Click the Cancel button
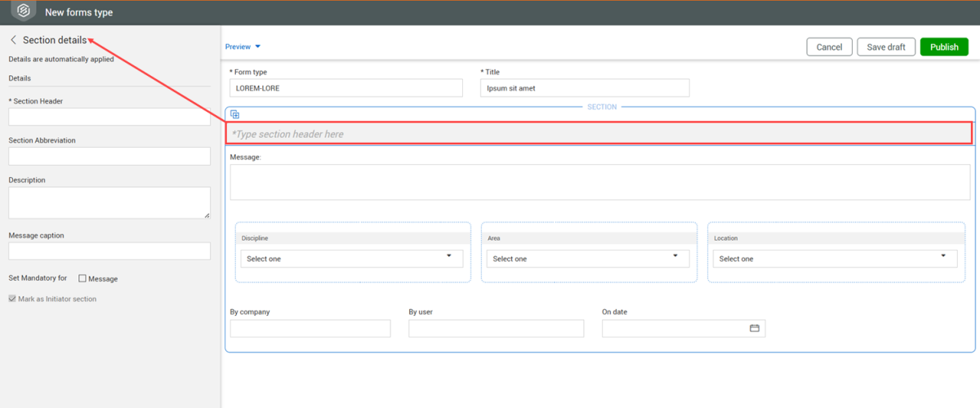 (x=829, y=47)
